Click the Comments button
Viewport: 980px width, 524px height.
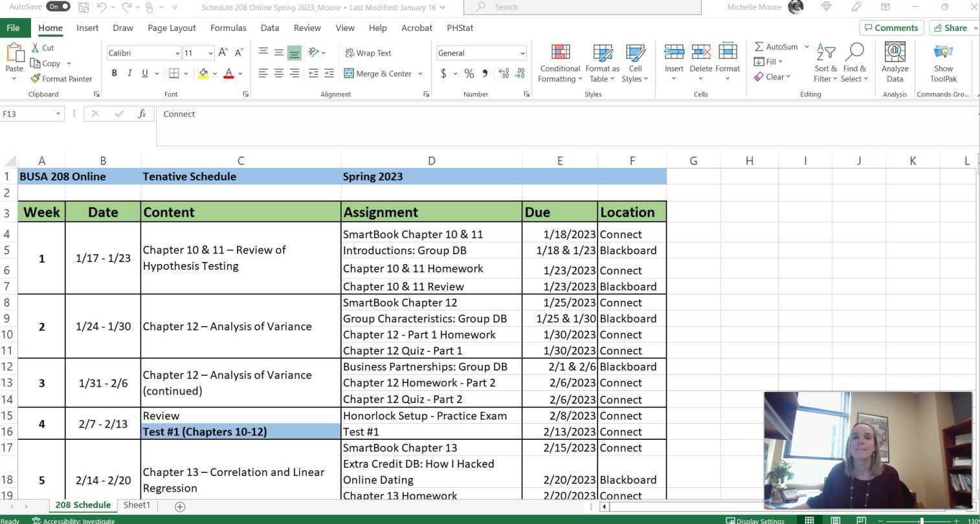[x=891, y=28]
